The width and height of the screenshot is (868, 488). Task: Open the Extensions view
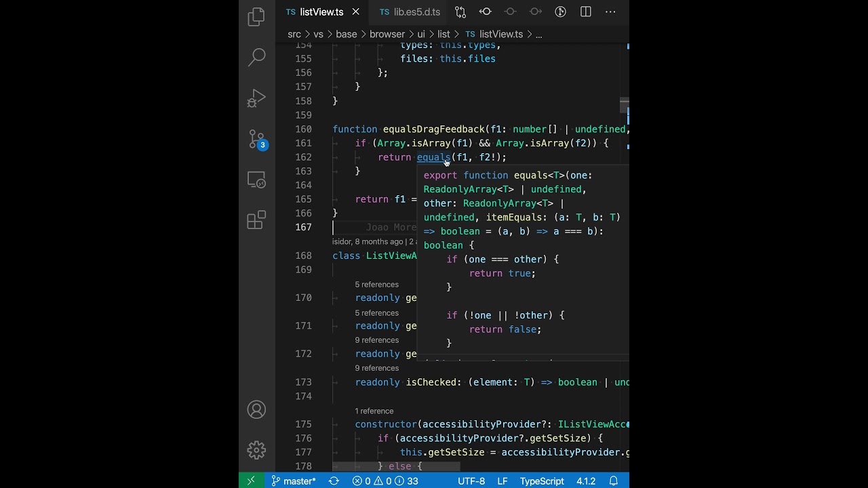[x=256, y=220]
